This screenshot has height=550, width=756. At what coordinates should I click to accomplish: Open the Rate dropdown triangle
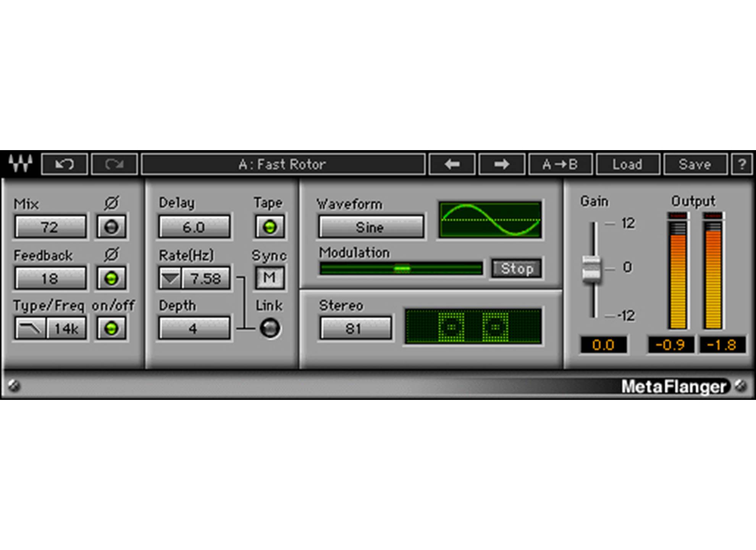point(170,278)
